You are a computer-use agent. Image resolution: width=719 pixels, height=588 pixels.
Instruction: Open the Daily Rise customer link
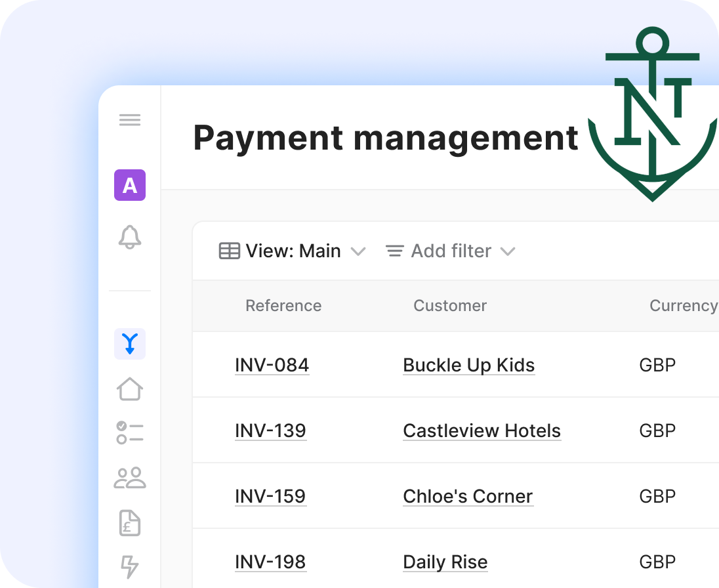click(445, 562)
